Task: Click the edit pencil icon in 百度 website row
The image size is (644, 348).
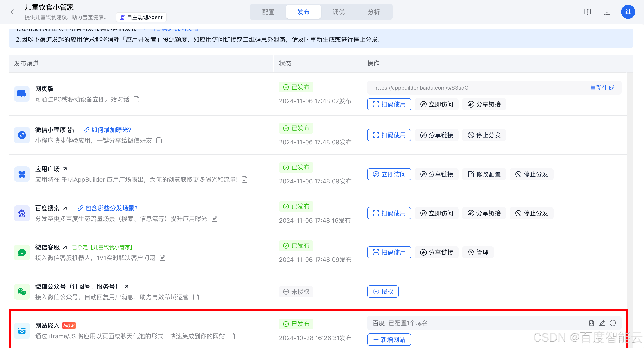Action: point(602,323)
